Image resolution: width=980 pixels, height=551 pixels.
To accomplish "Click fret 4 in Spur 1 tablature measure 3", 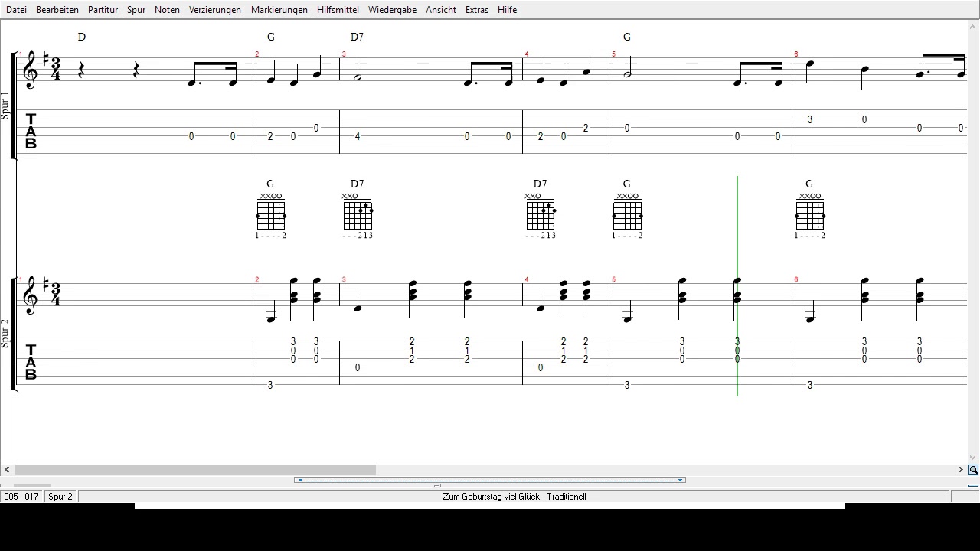I will pos(358,136).
